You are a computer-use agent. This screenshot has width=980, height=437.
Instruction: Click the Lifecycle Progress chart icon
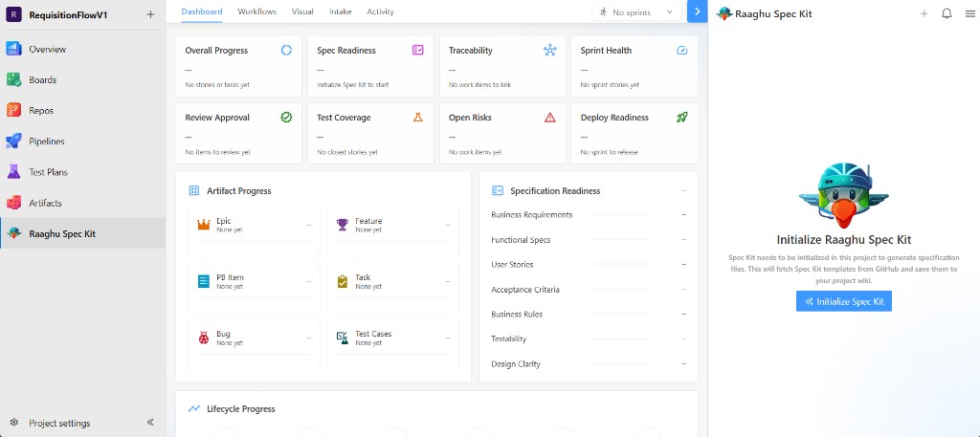point(193,409)
